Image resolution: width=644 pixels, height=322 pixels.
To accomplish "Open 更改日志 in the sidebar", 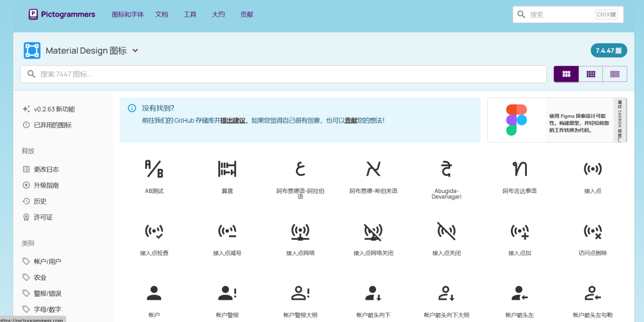I will (x=46, y=169).
